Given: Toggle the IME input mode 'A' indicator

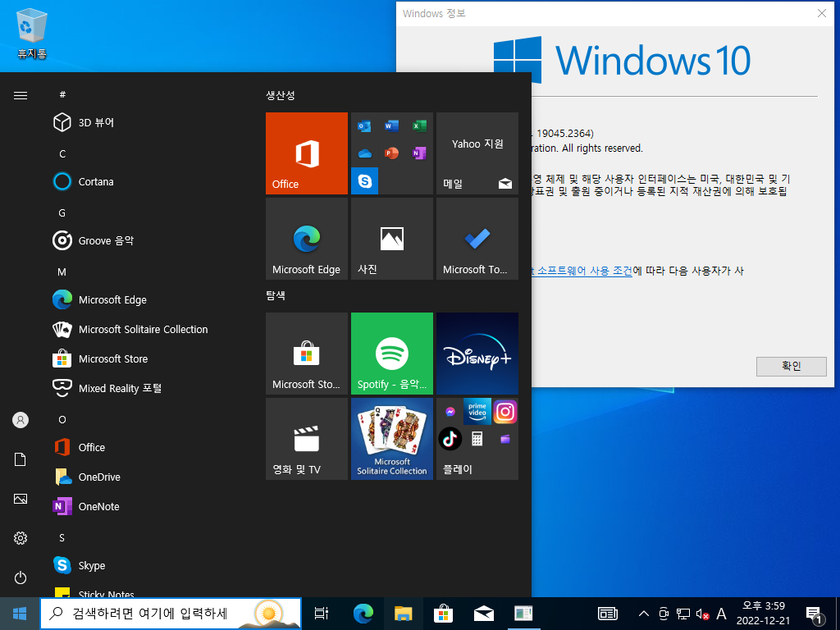Looking at the screenshot, I should (x=721, y=614).
